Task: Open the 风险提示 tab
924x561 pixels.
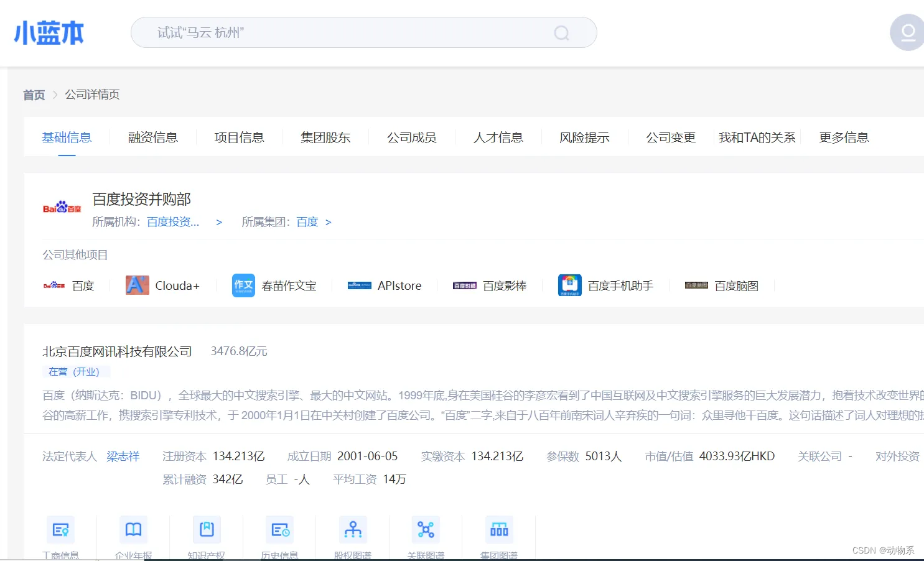Action: tap(585, 137)
